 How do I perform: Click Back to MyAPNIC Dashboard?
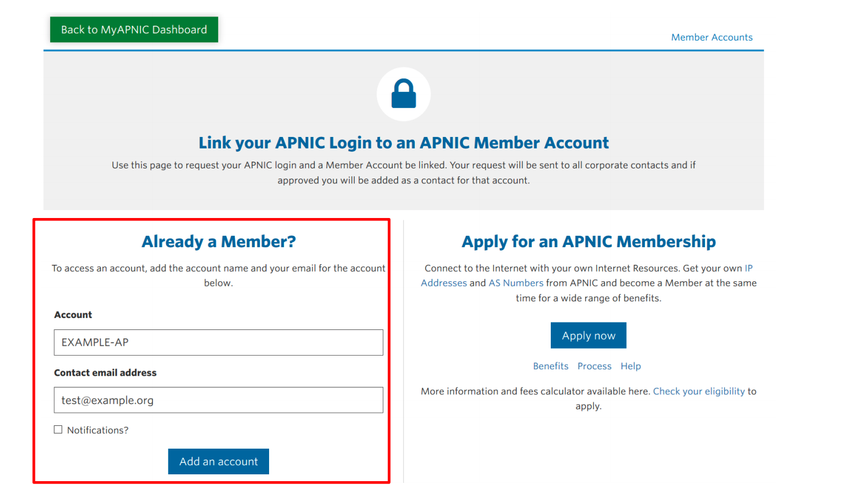(133, 29)
